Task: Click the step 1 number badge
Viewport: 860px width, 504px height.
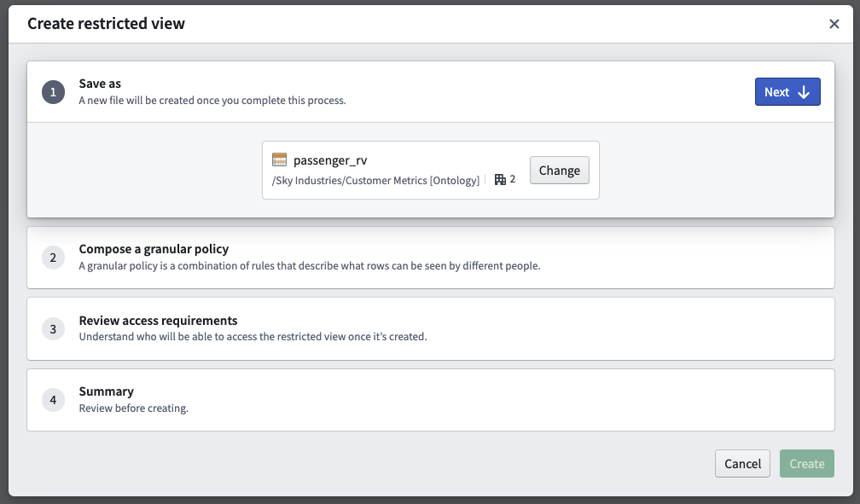Action: point(53,92)
